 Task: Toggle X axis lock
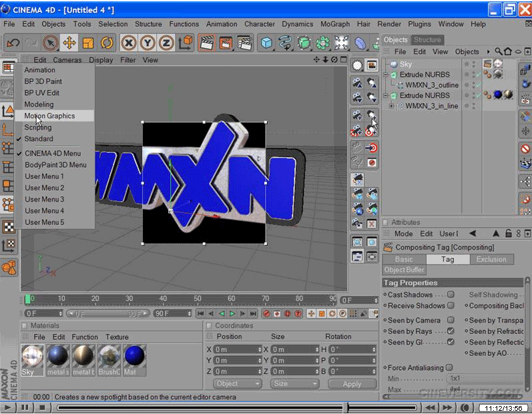[x=129, y=43]
